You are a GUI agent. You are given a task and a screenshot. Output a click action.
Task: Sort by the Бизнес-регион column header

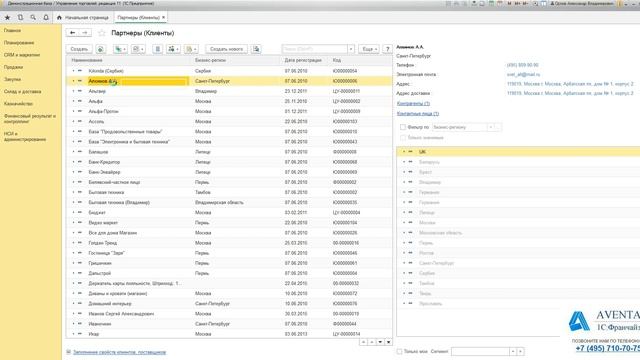coord(210,60)
